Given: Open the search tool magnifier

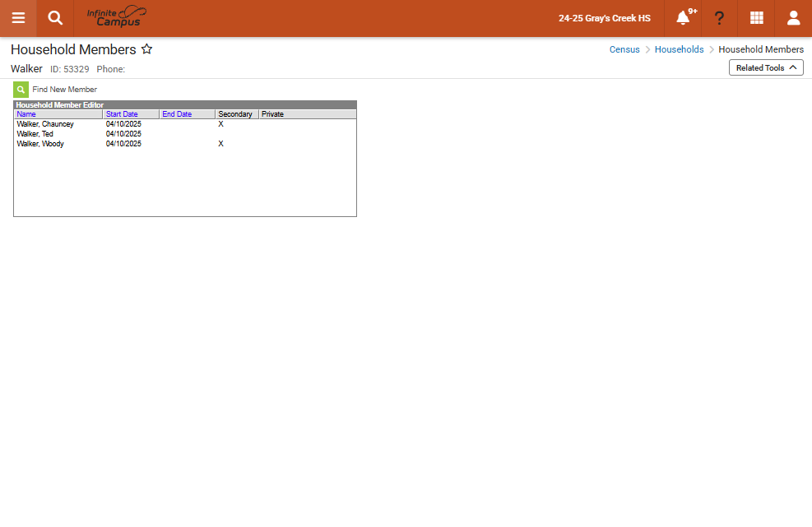Looking at the screenshot, I should coord(55,18).
